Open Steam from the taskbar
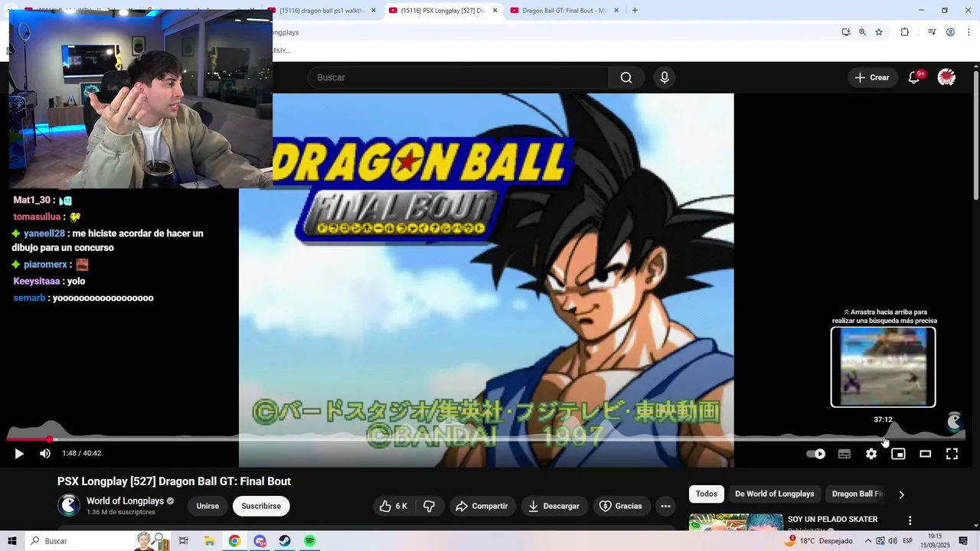 (284, 541)
